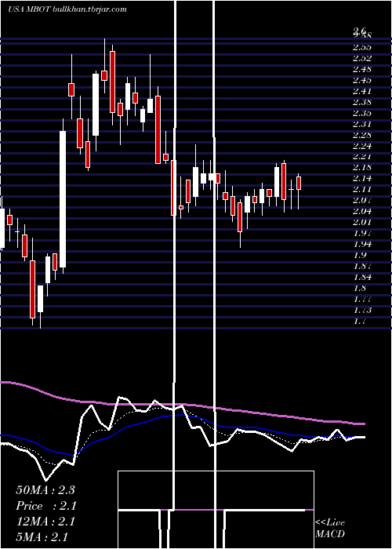
Task: Click the 1.8 price axis label
Action: click(x=360, y=288)
